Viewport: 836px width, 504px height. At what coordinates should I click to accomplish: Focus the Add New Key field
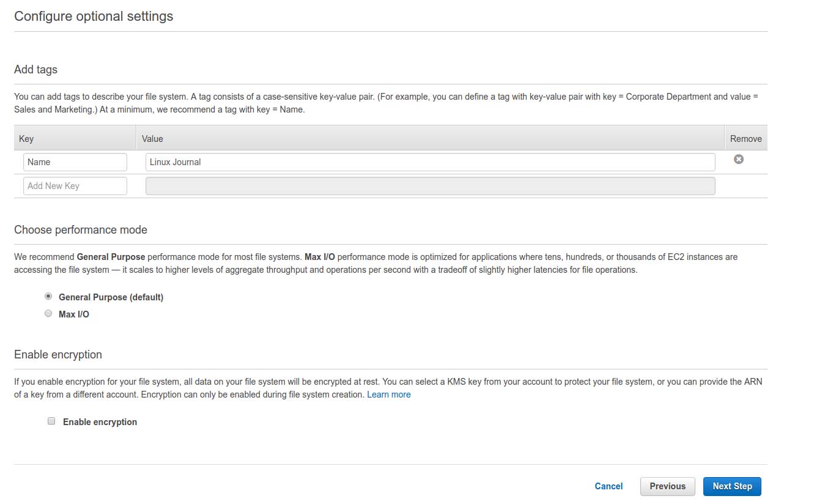tap(75, 186)
